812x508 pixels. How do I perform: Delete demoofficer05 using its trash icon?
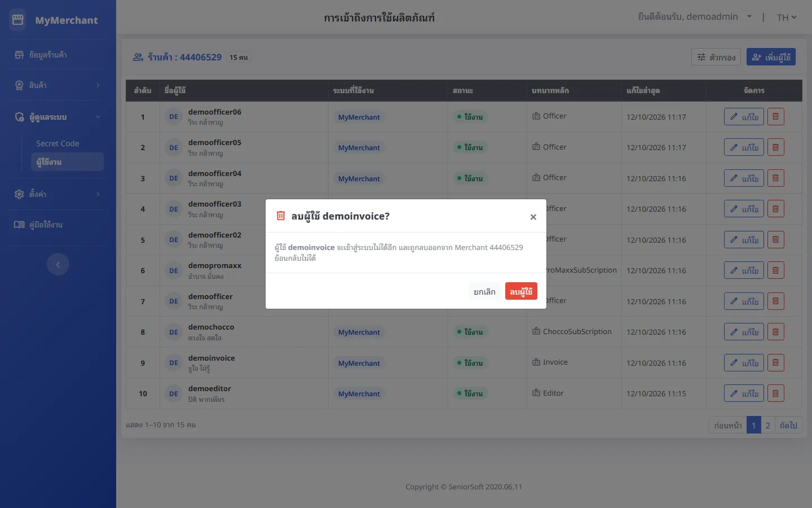pos(775,147)
